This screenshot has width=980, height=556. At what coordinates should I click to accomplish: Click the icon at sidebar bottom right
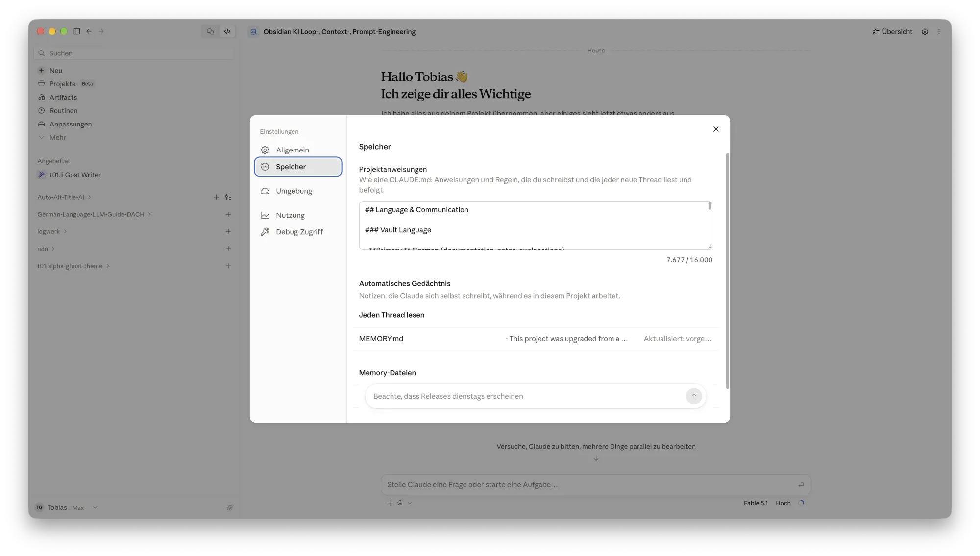230,508
